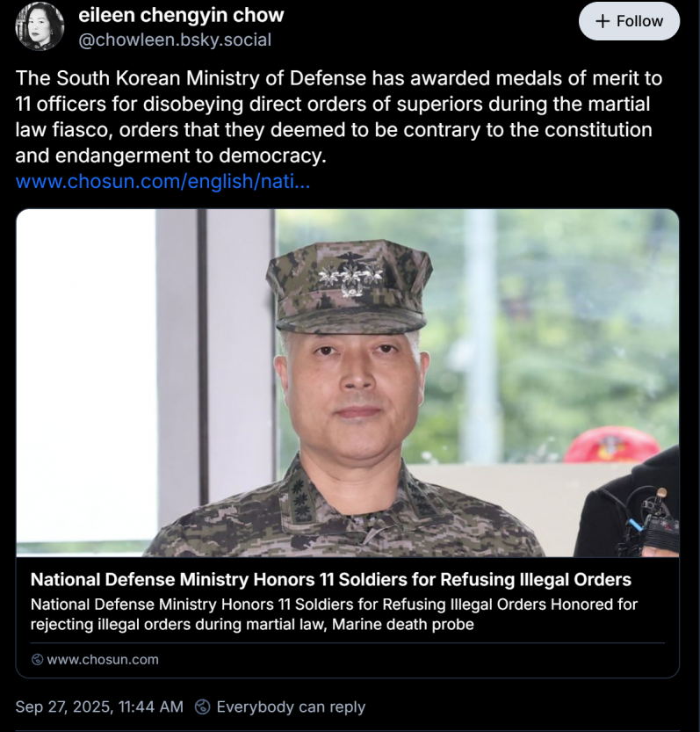Click the www.chosun.com domain in card footer
Image resolution: width=700 pixels, height=732 pixels.
pyautogui.click(x=102, y=659)
